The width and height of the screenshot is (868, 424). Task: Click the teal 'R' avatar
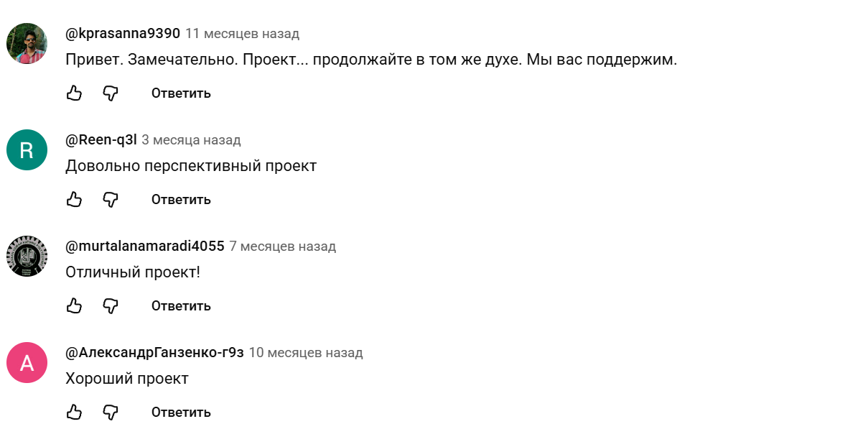pyautogui.click(x=27, y=149)
